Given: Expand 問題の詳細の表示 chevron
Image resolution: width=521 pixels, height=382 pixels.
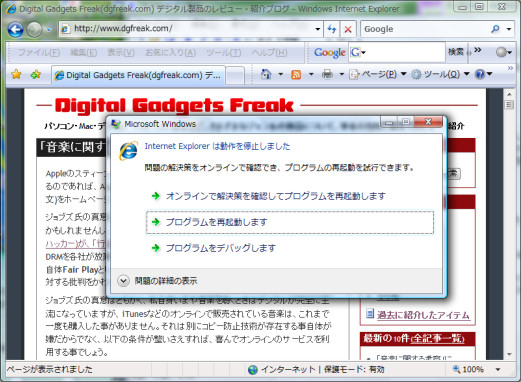Looking at the screenshot, I should coord(123,281).
